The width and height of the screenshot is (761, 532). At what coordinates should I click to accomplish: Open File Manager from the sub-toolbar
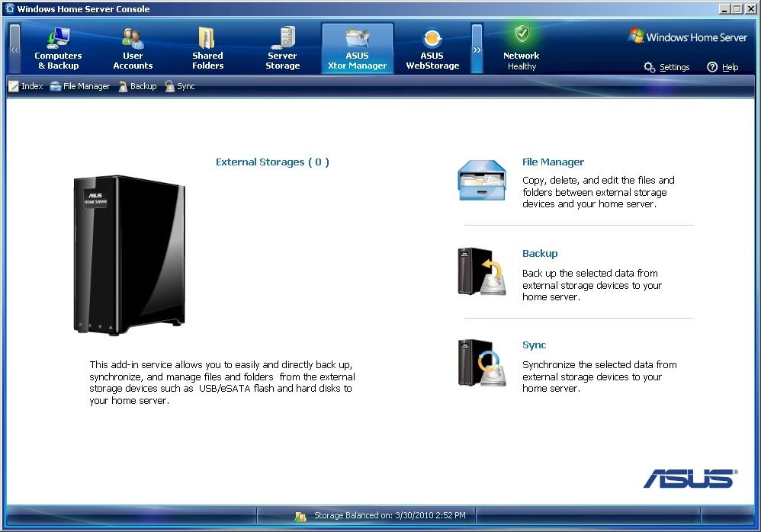86,86
